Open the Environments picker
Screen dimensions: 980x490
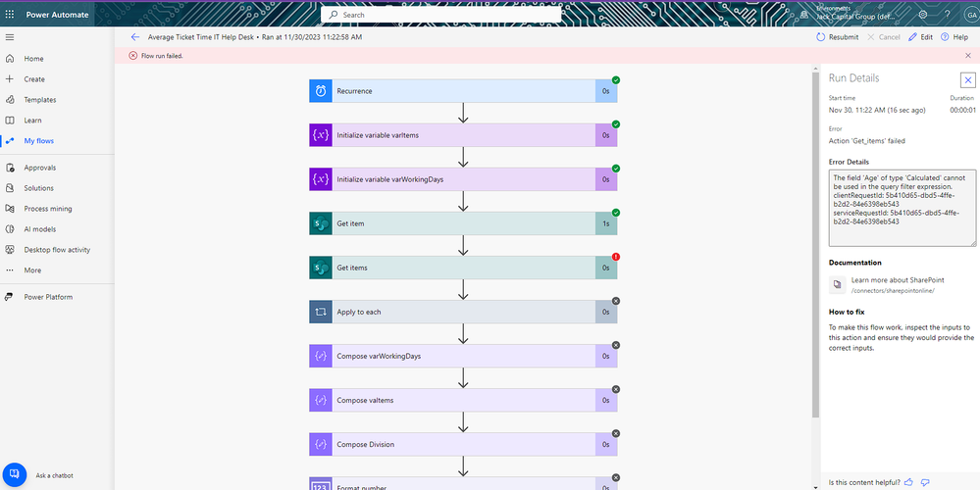[849, 13]
